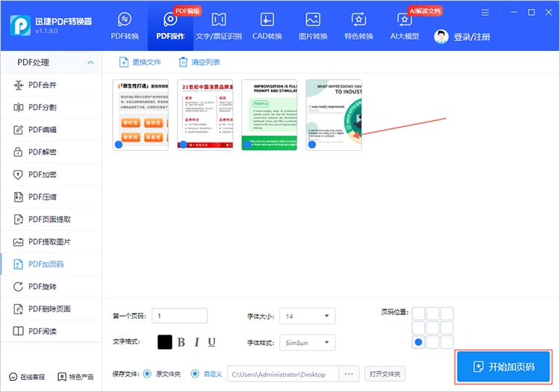Click the 第一个页码 input field
This screenshot has width=560, height=392.
pos(179,316)
